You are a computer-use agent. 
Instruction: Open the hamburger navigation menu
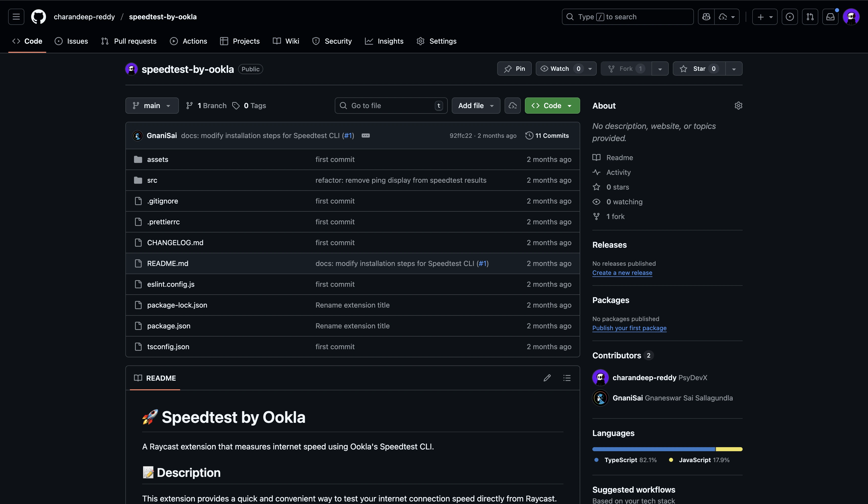(x=16, y=16)
